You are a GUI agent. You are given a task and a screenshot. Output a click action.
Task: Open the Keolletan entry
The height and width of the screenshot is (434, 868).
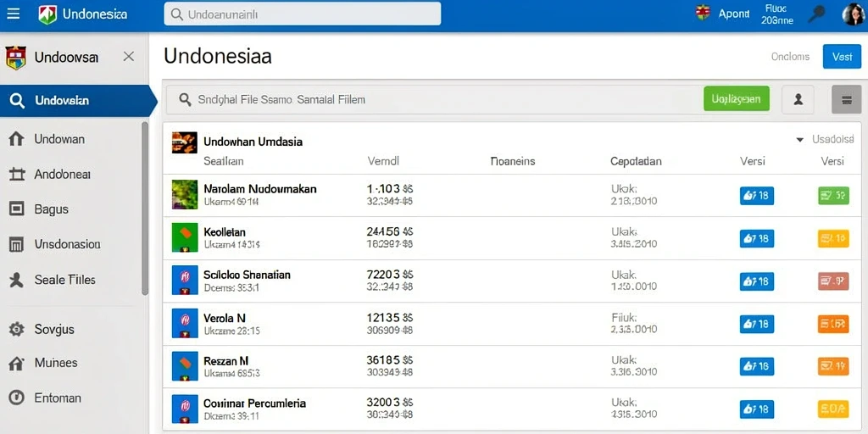point(224,232)
